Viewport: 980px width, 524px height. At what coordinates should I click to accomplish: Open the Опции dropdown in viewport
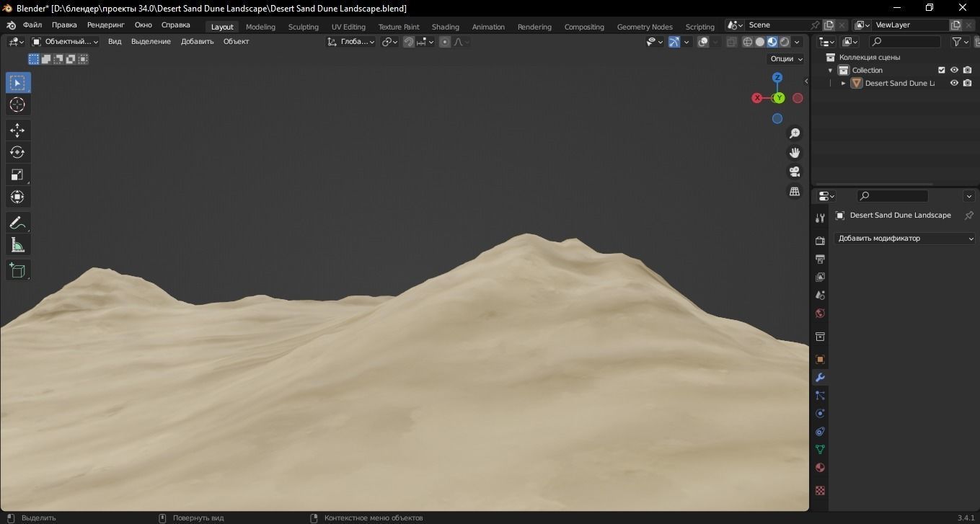pyautogui.click(x=786, y=59)
